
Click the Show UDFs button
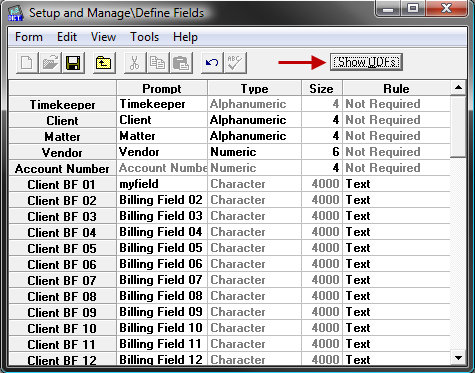366,62
